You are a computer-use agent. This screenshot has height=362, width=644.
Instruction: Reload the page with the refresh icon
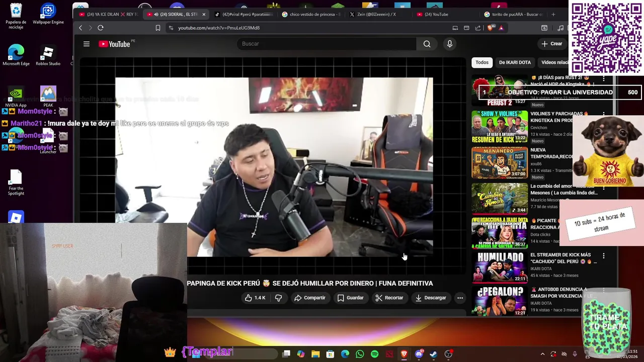[x=101, y=28]
